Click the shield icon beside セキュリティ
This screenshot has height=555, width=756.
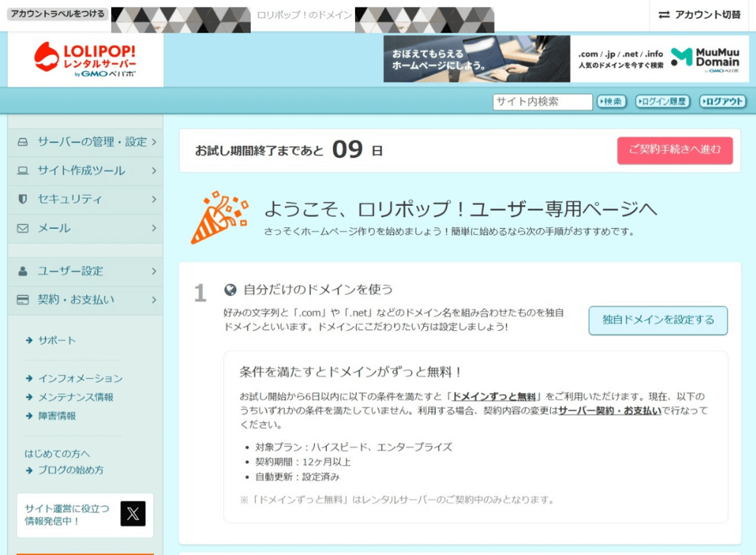coord(23,199)
